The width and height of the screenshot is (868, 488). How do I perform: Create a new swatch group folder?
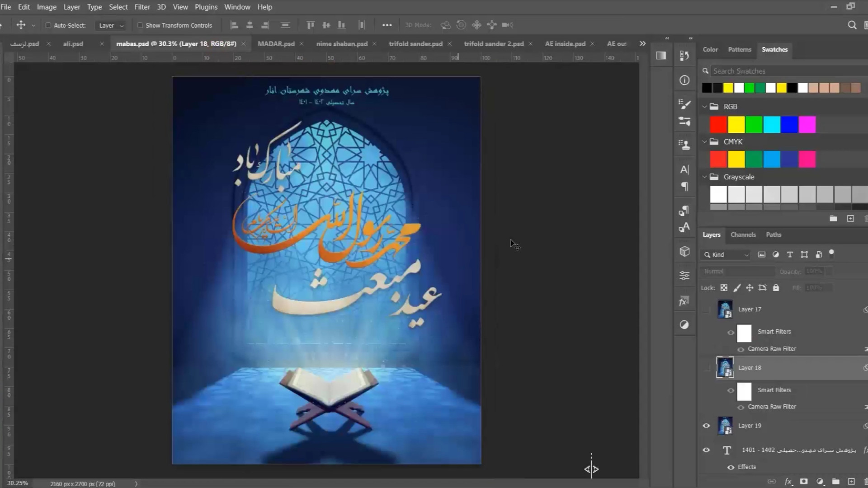pos(833,219)
